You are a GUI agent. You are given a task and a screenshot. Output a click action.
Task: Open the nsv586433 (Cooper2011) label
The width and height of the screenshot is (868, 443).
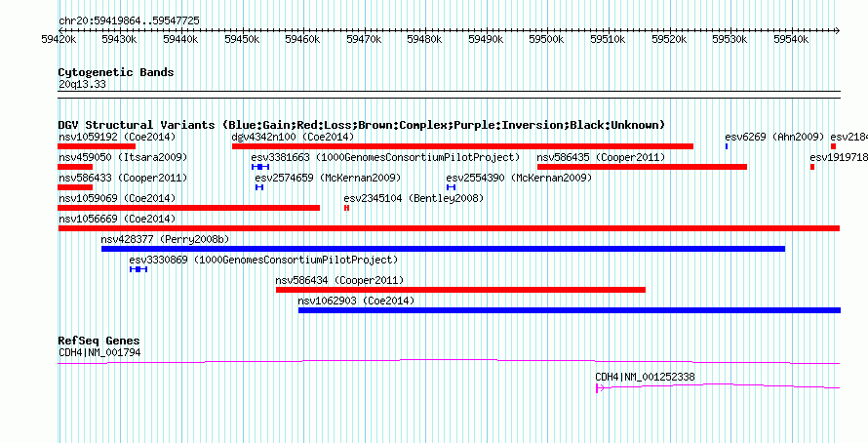pyautogui.click(x=123, y=179)
